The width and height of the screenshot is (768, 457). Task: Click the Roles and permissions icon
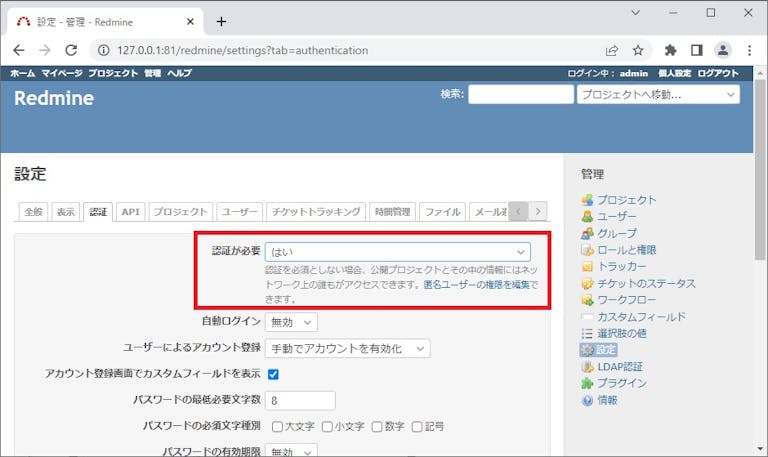click(x=587, y=250)
